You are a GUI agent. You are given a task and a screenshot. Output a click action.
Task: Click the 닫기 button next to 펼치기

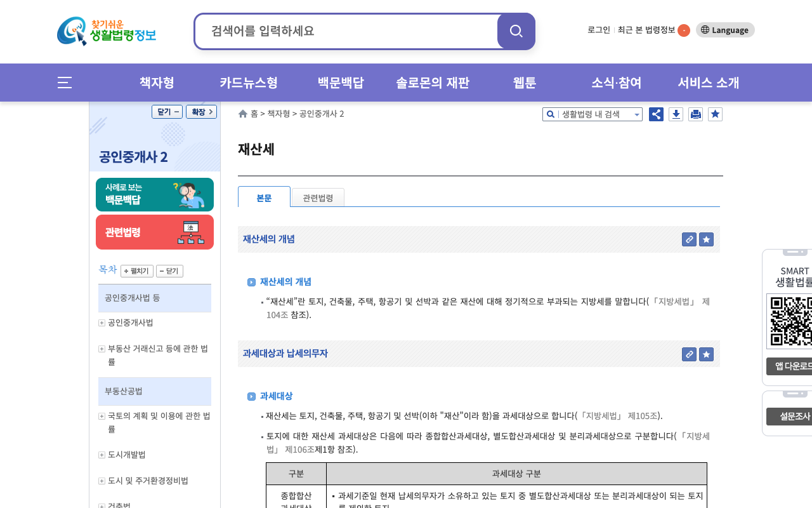pos(169,271)
